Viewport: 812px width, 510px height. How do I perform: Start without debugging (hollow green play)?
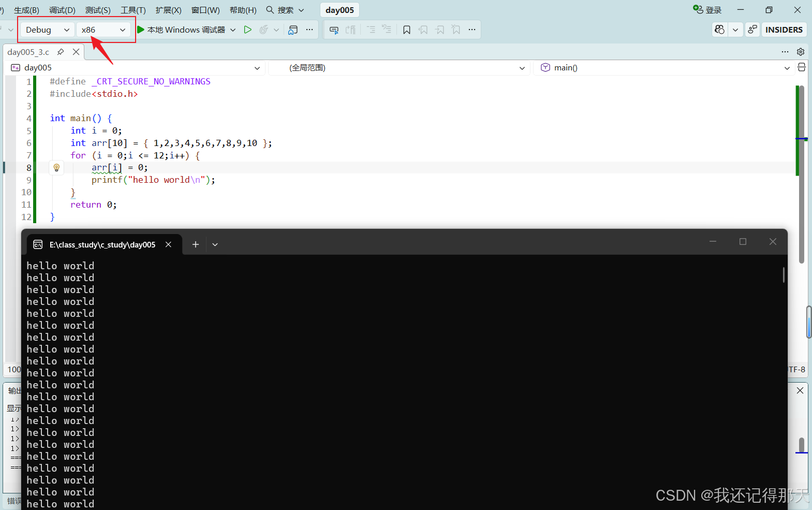(248, 30)
